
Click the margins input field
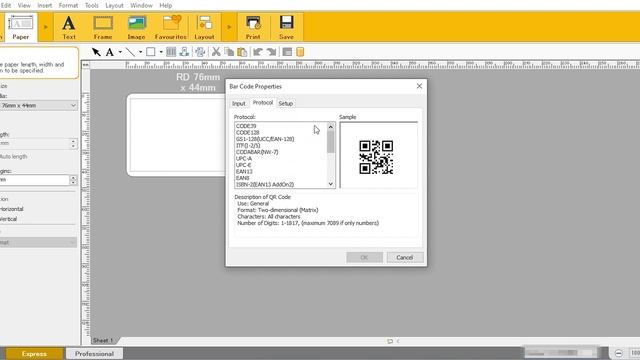click(35, 180)
